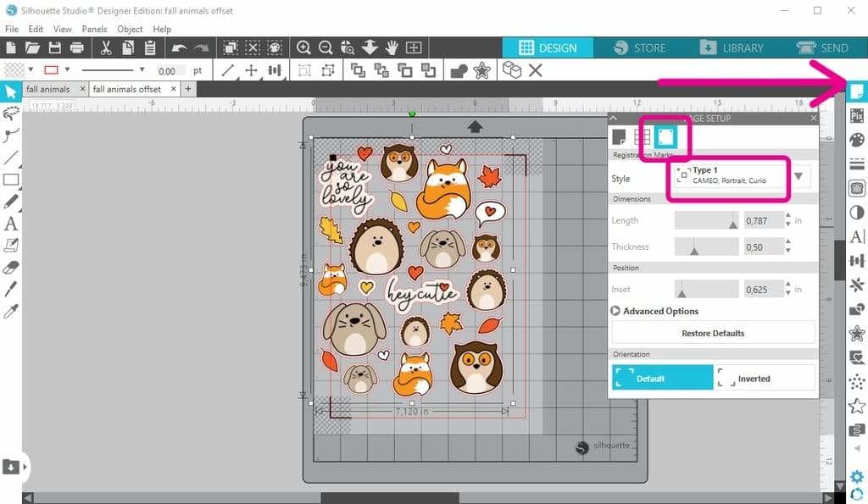This screenshot has height=504, width=868.
Task: Click the Restore Defaults button
Action: coord(712,333)
